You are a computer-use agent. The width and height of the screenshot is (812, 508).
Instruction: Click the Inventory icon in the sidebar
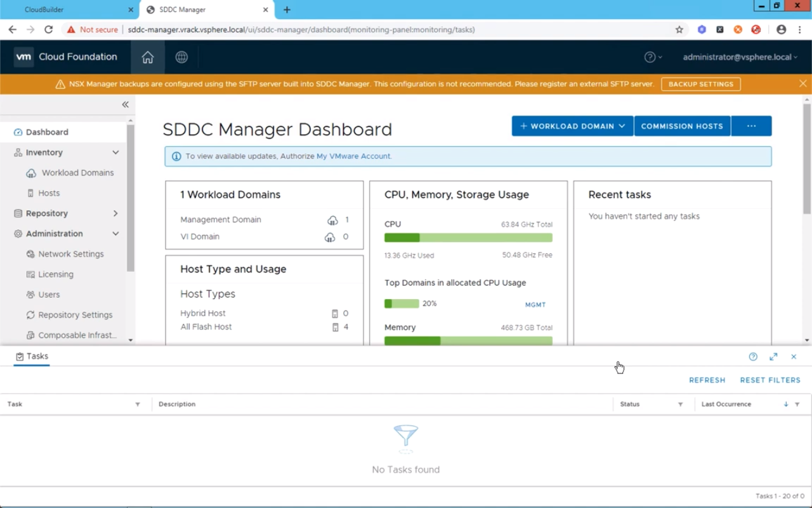(x=18, y=152)
